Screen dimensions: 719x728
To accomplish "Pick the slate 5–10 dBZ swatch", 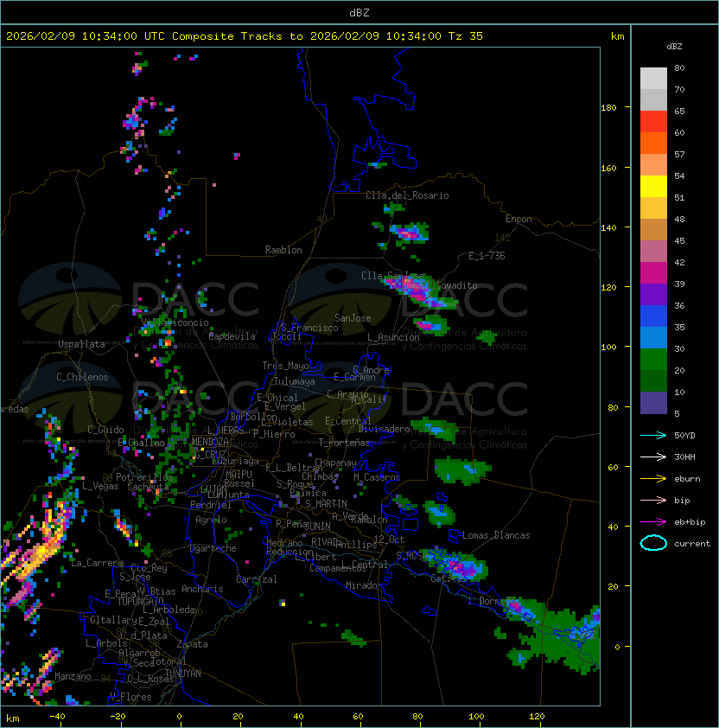I will (653, 403).
